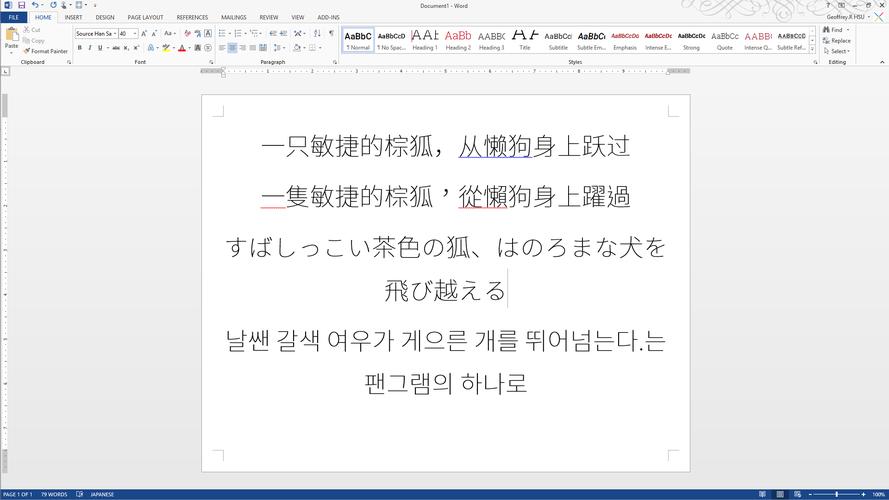Expand the numbering list dropdown
This screenshot has width=889, height=500.
(x=245, y=34)
